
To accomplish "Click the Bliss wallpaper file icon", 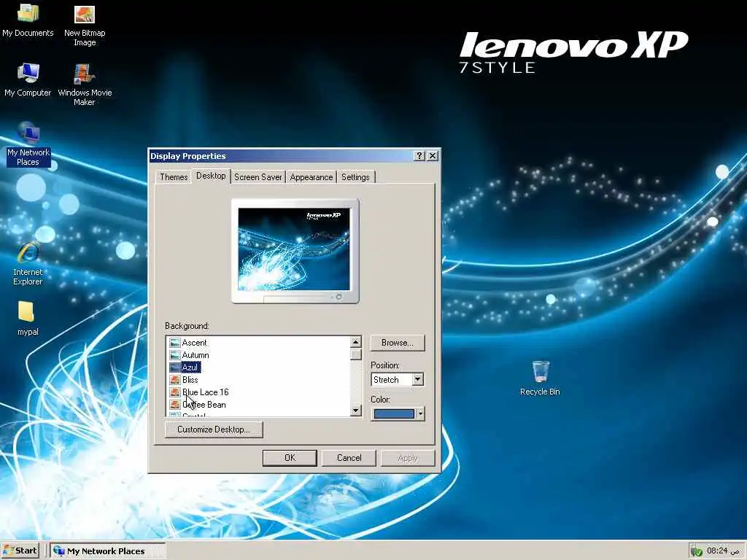I will (x=175, y=379).
